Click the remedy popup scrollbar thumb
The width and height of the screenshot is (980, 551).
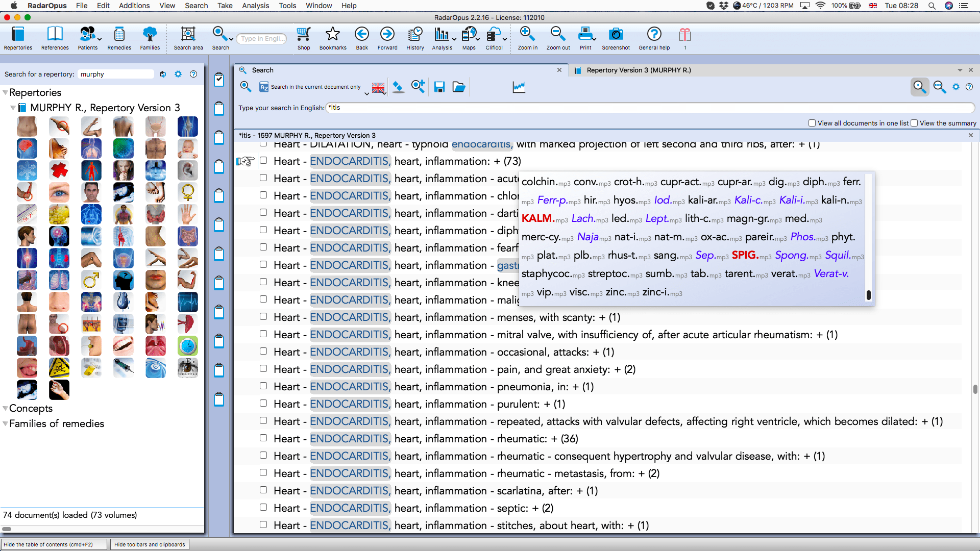tap(868, 295)
